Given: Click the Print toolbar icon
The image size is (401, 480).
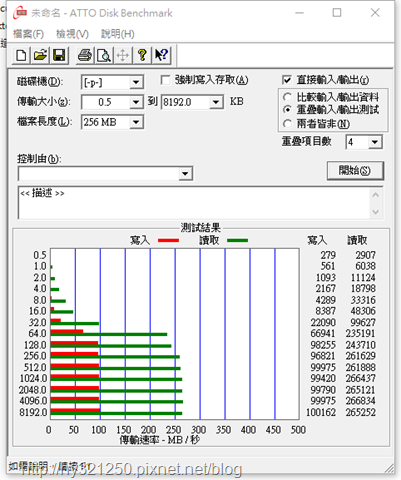Looking at the screenshot, I should [x=85, y=55].
